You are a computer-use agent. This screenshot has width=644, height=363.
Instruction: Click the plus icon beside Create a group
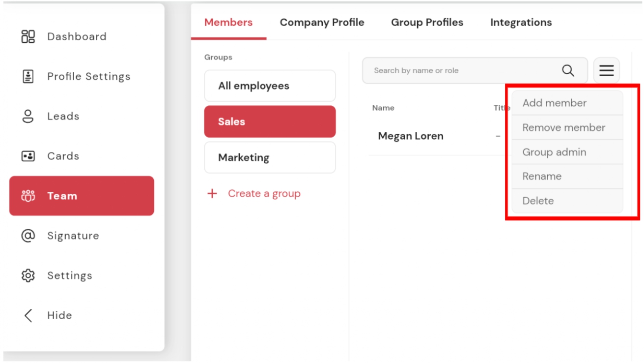[x=212, y=194]
